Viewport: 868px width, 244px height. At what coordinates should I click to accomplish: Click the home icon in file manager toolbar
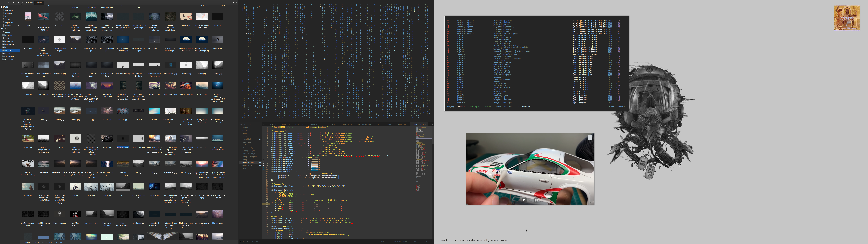point(19,3)
